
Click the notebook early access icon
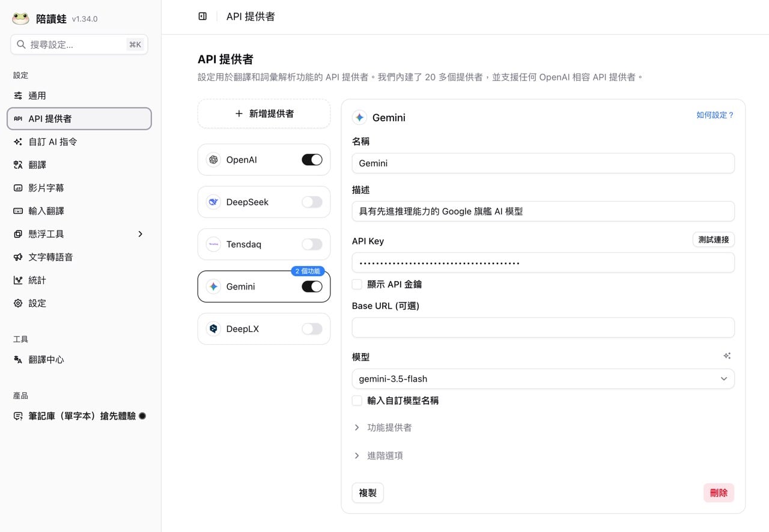pyautogui.click(x=18, y=416)
